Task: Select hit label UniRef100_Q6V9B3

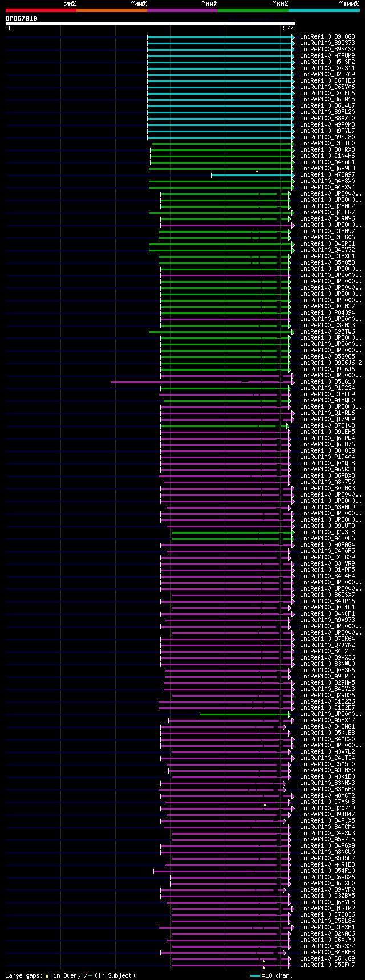Action: click(x=327, y=168)
